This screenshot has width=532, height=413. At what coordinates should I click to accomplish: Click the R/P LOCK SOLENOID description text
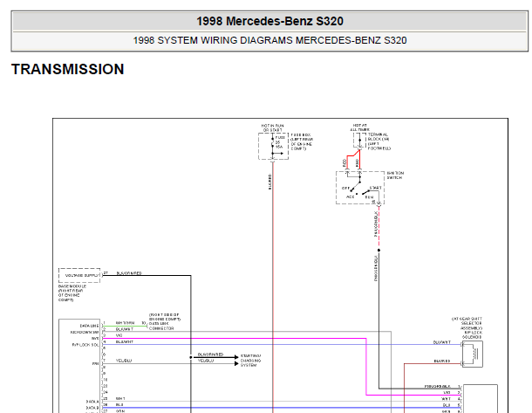tap(467, 327)
